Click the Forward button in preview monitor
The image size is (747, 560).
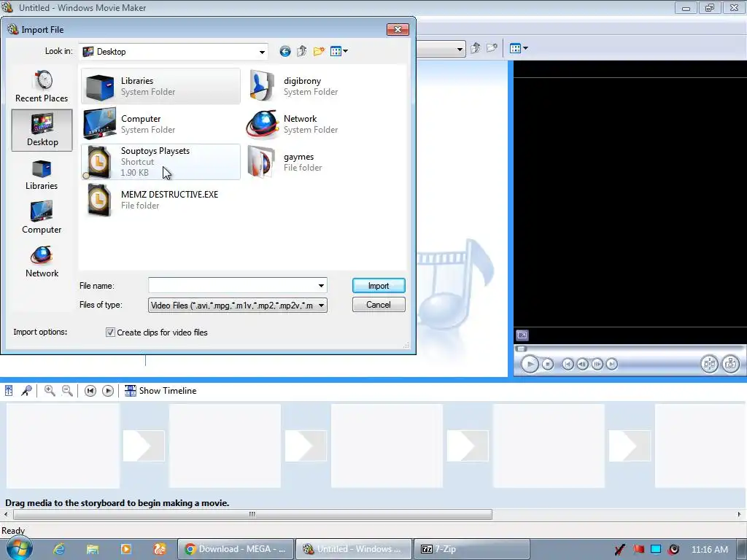click(x=612, y=365)
